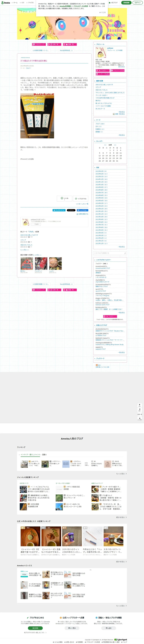Click フォロー button under yukiyooさんをフォロー
Image resolution: width=144 pixels, height=644 pixels.
pyautogui.click(x=36, y=224)
